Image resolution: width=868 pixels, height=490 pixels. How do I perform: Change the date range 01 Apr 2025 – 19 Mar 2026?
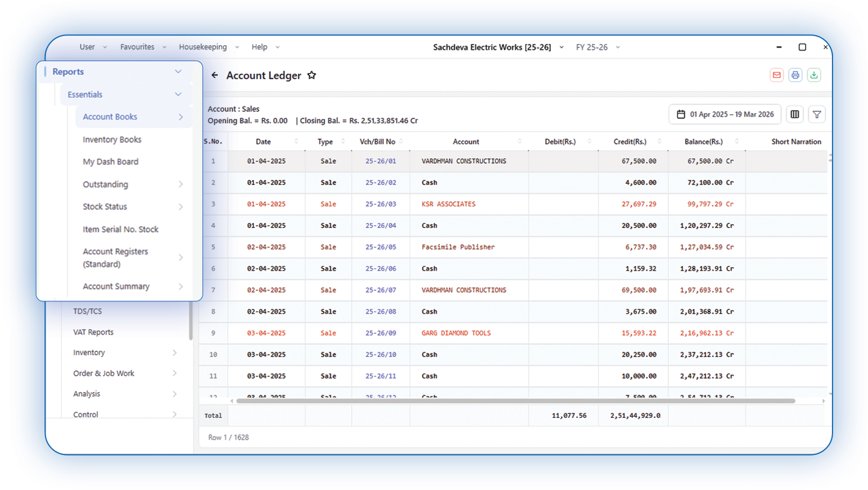click(725, 114)
